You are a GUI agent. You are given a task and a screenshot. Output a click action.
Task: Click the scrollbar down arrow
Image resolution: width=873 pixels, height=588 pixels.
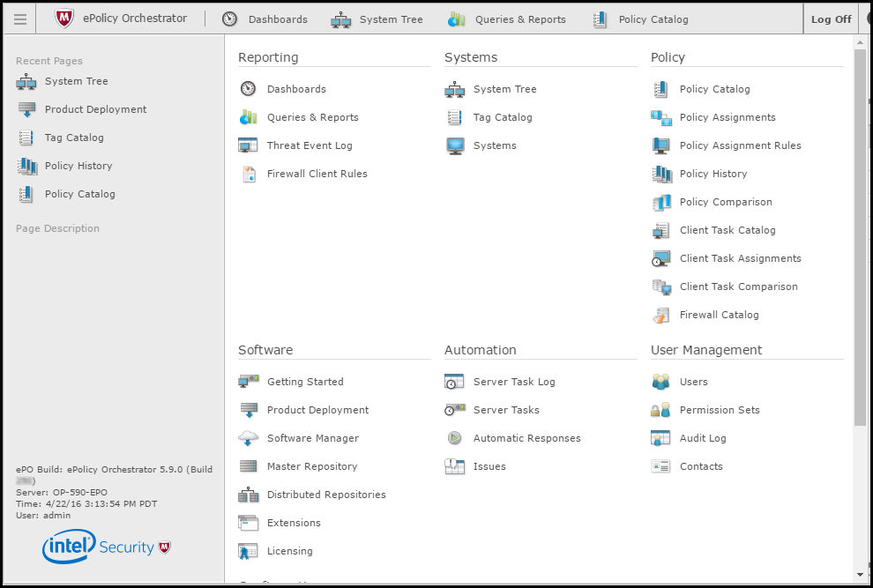coord(860,574)
